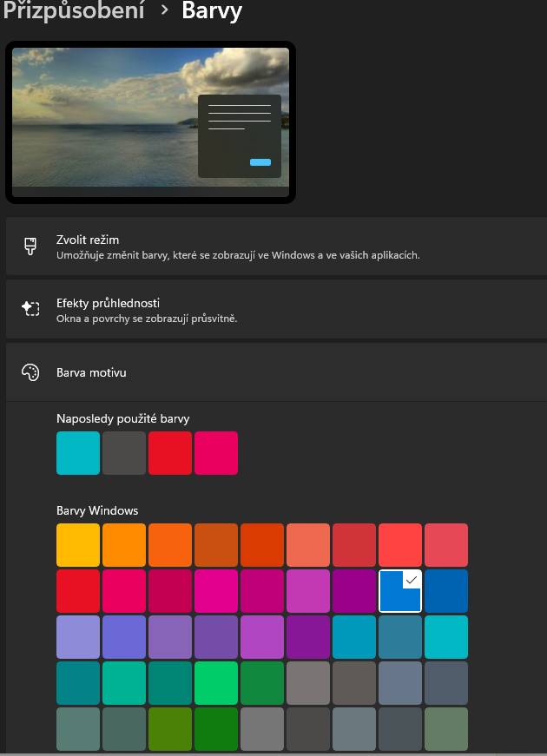Select the steel blue swatch below the selected blue
The width and height of the screenshot is (547, 756).
(400, 637)
